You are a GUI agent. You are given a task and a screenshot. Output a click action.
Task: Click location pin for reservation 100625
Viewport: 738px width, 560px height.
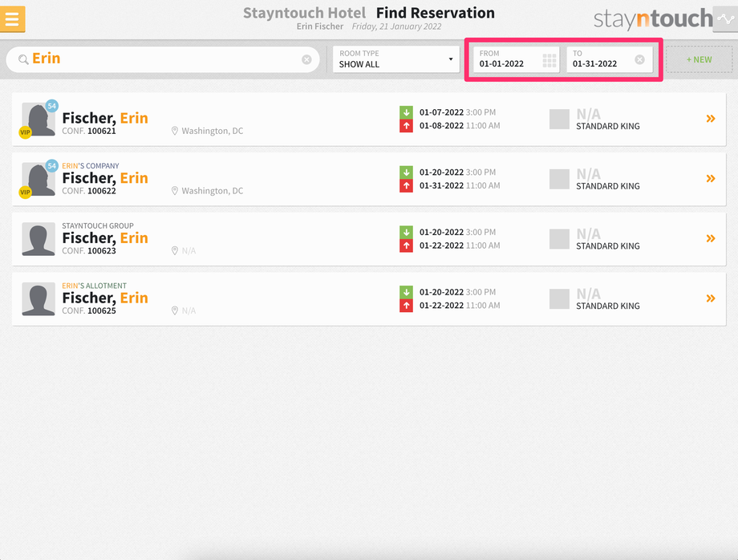175,310
